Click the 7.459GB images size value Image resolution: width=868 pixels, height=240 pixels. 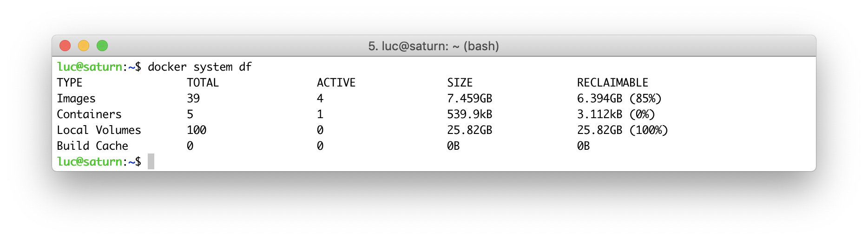coord(469,99)
